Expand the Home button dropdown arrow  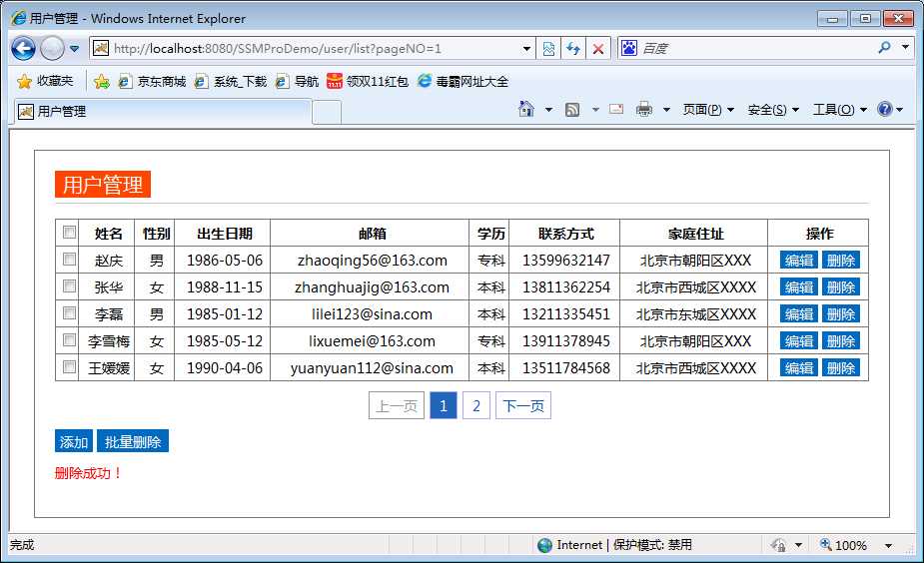pos(548,110)
